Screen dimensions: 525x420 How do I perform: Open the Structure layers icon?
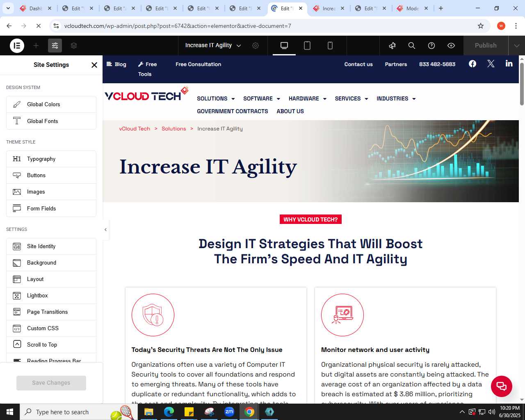74,46
